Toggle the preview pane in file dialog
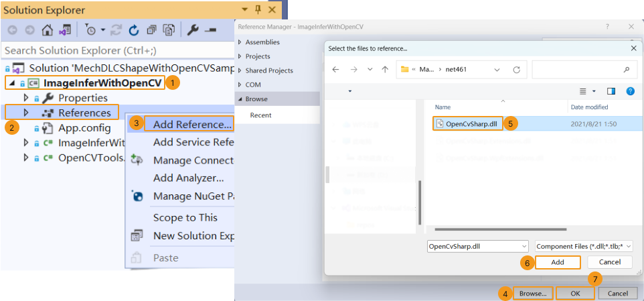Viewport: 644px width, 301px height. pos(611,91)
